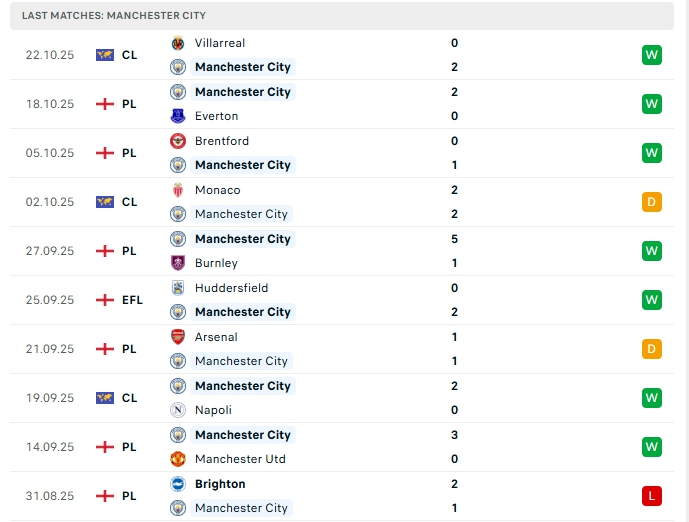Image resolution: width=689 pixels, height=522 pixels.
Task: Click the England flag on 18.10.25 row
Action: (x=104, y=104)
